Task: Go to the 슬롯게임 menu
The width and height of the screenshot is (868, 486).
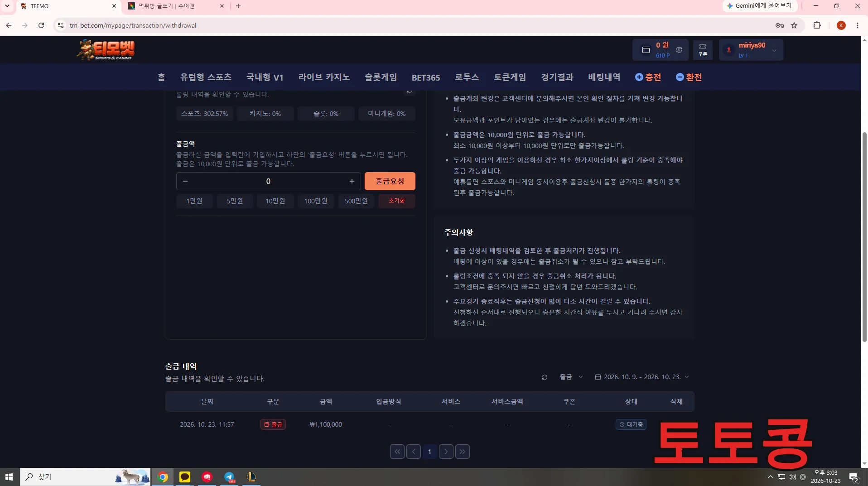Action: 381,77
